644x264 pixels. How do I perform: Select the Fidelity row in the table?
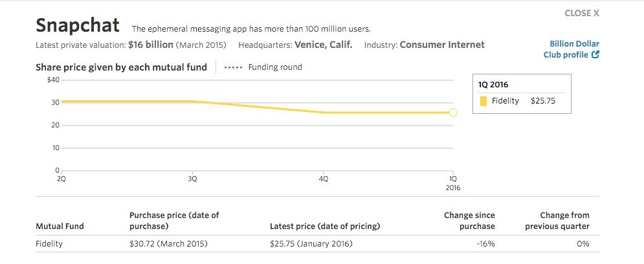coord(49,244)
